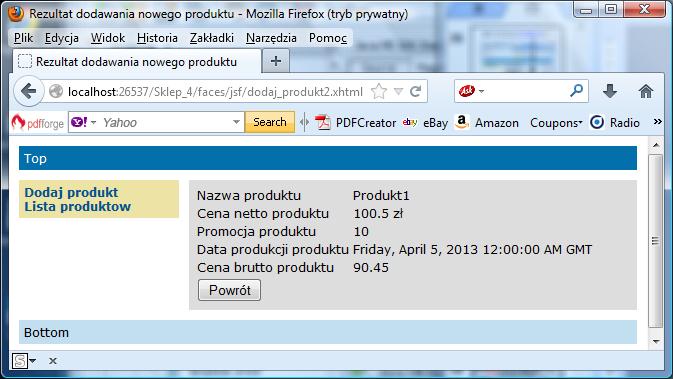Click the pdfforge toolbar logo

coord(38,123)
